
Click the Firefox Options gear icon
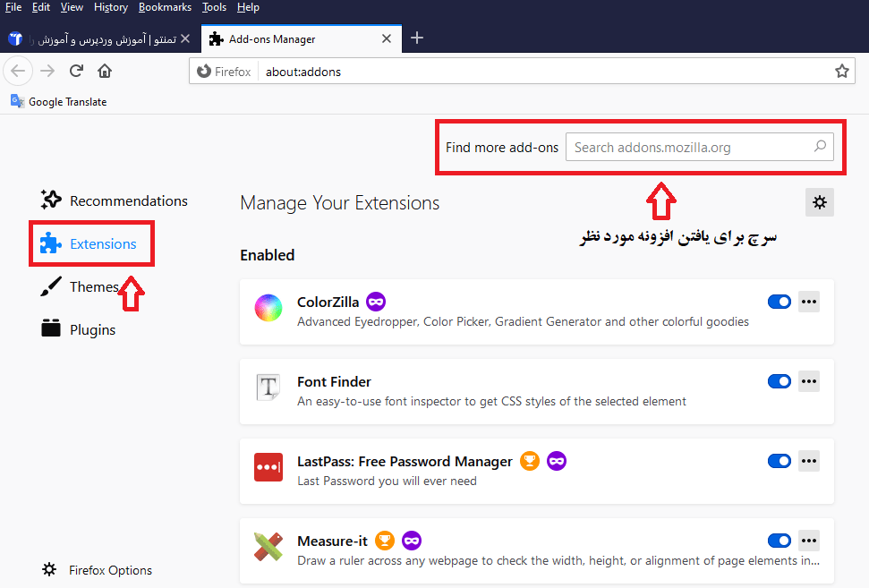49,570
